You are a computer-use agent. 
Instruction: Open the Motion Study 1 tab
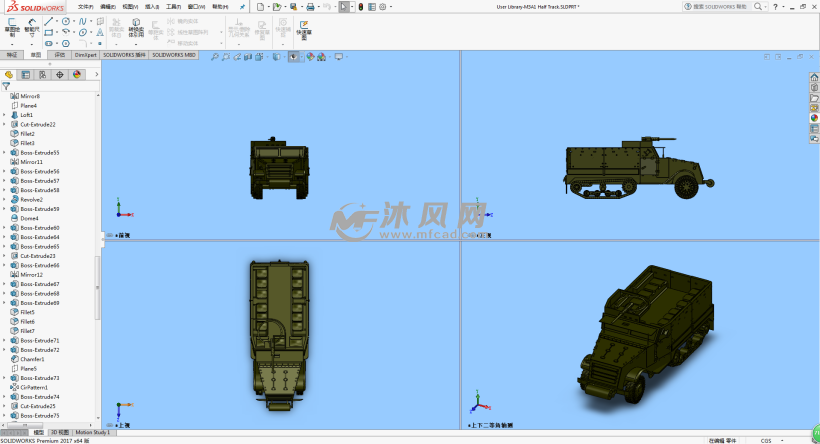click(93, 432)
